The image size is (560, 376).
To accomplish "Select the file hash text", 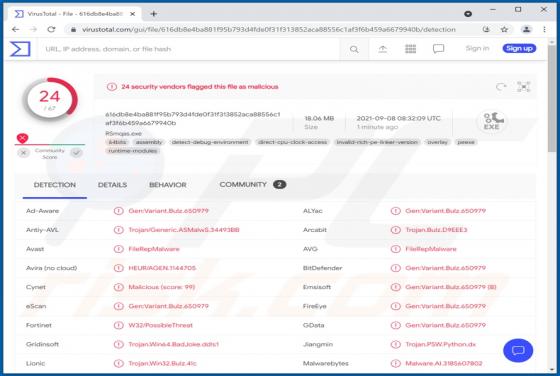I will point(192,119).
